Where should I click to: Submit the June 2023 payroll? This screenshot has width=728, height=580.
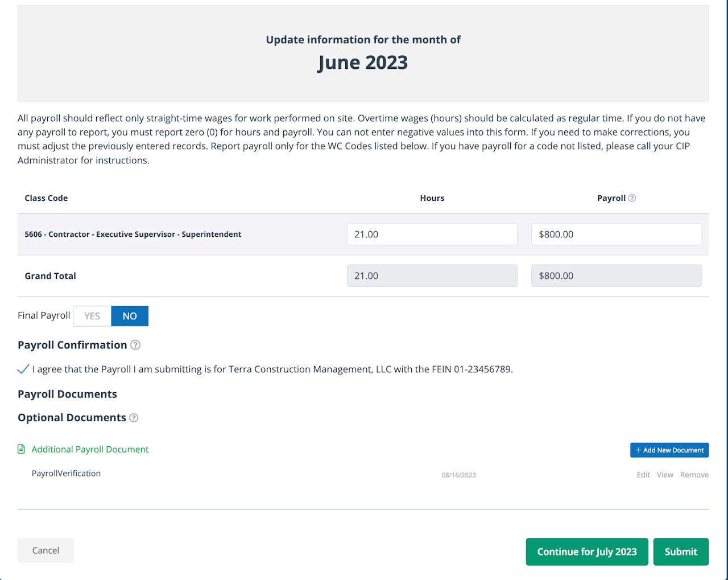point(681,552)
